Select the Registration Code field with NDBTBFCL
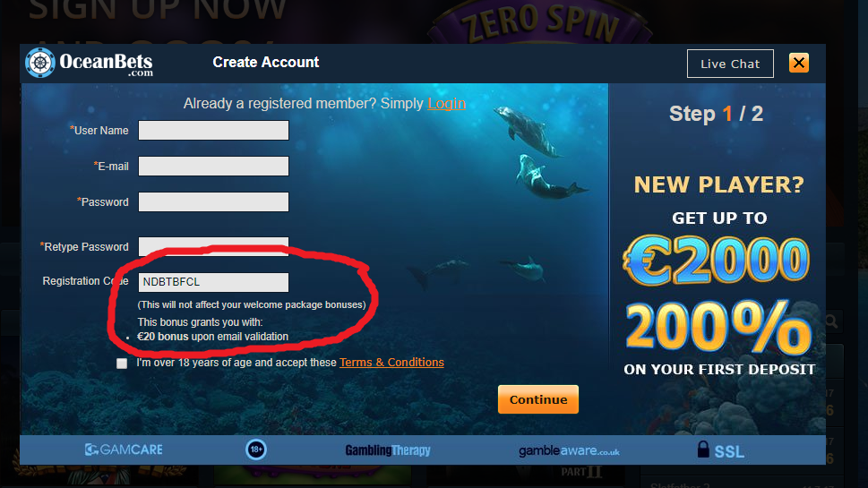 tap(213, 282)
